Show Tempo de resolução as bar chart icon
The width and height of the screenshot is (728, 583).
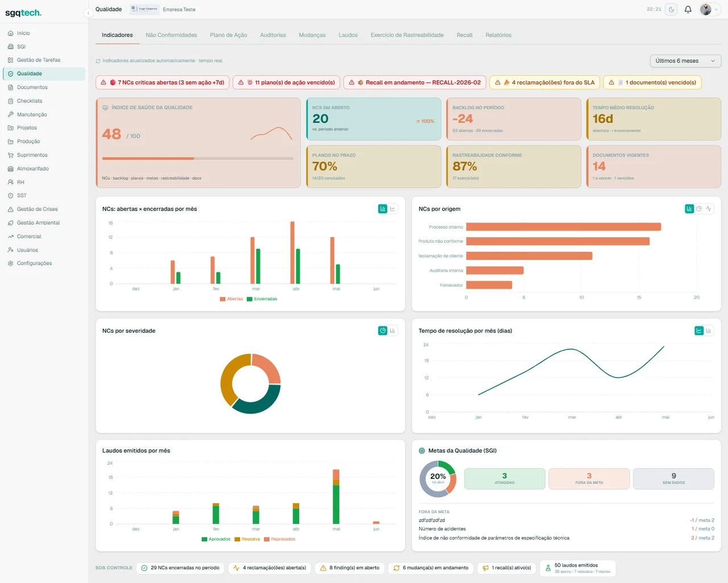[709, 330]
